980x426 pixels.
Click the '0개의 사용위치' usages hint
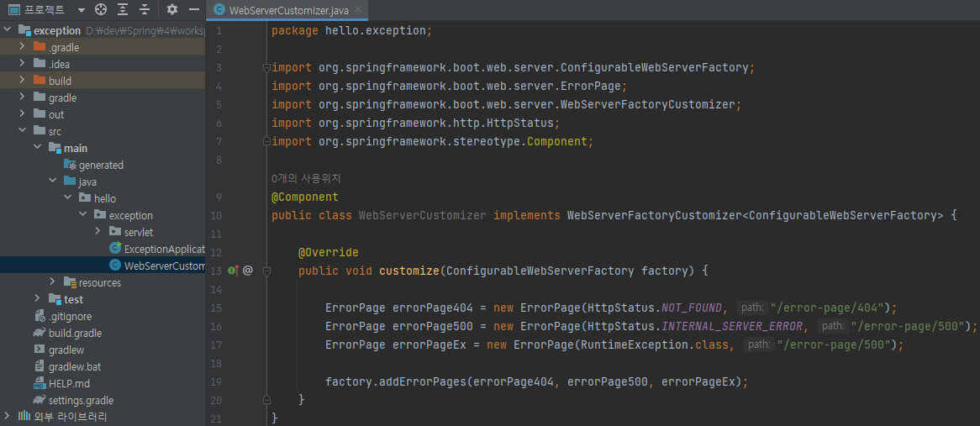306,179
